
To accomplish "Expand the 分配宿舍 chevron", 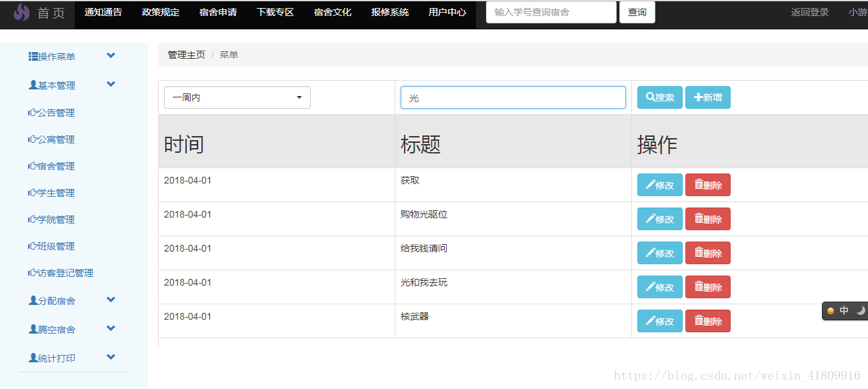I will (111, 300).
